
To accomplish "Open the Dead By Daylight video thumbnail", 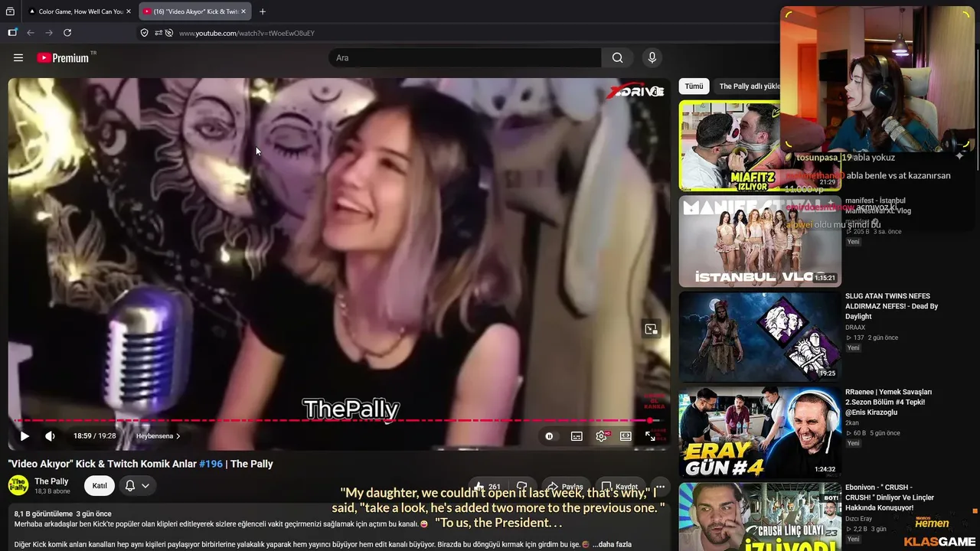I will (759, 337).
